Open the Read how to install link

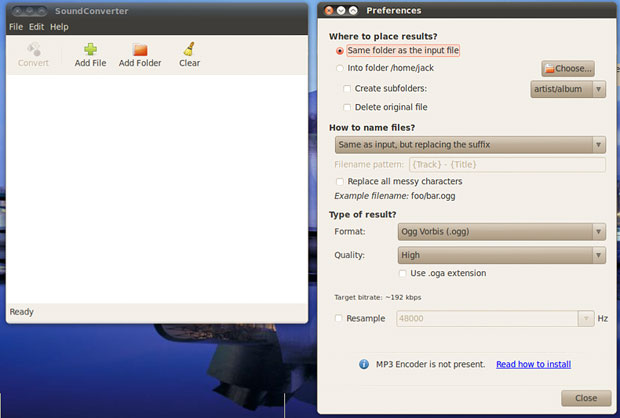[533, 364]
